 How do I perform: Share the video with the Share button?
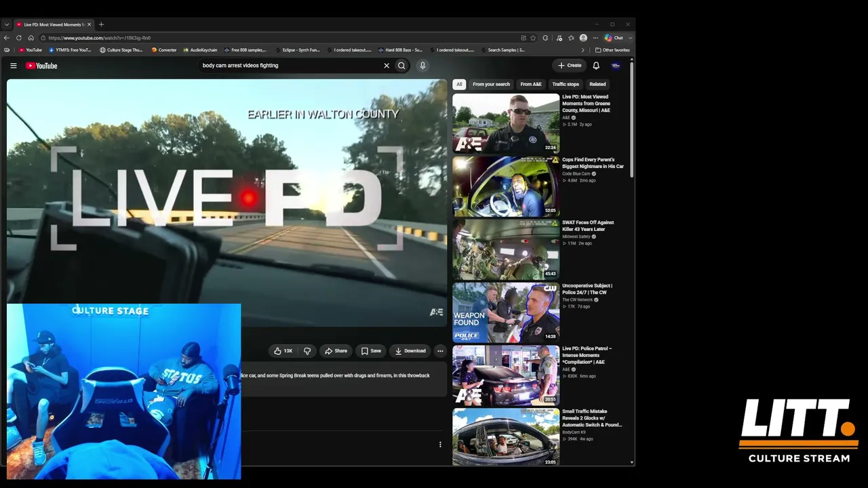(336, 351)
